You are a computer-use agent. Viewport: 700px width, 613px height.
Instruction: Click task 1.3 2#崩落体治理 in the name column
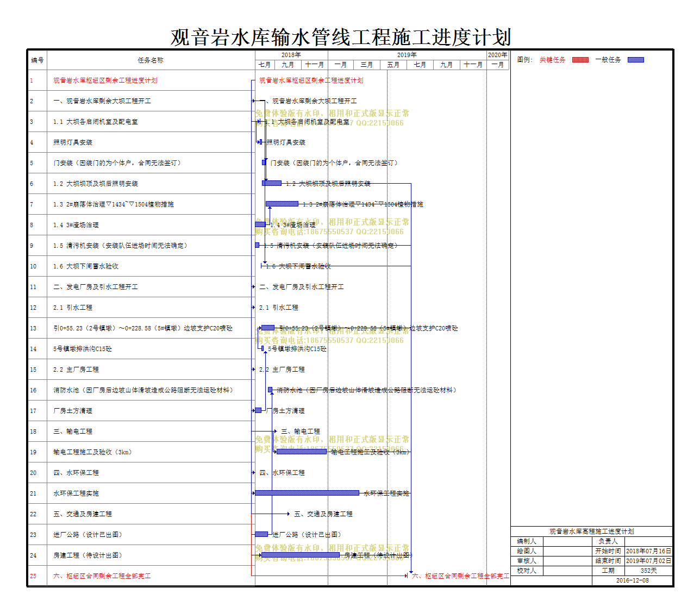114,204
